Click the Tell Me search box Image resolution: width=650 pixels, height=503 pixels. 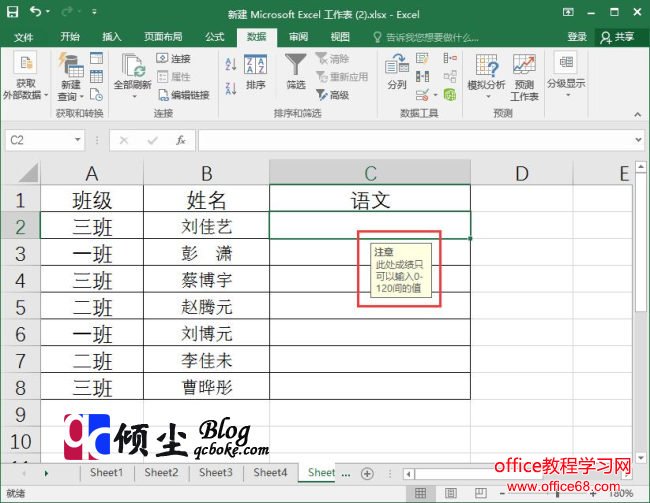[426, 38]
